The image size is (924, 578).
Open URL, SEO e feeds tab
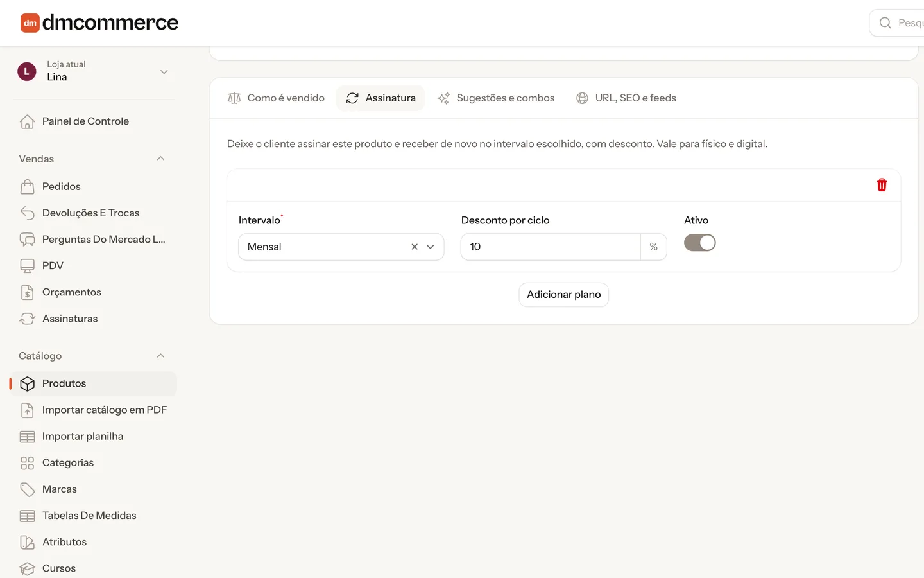click(x=626, y=98)
